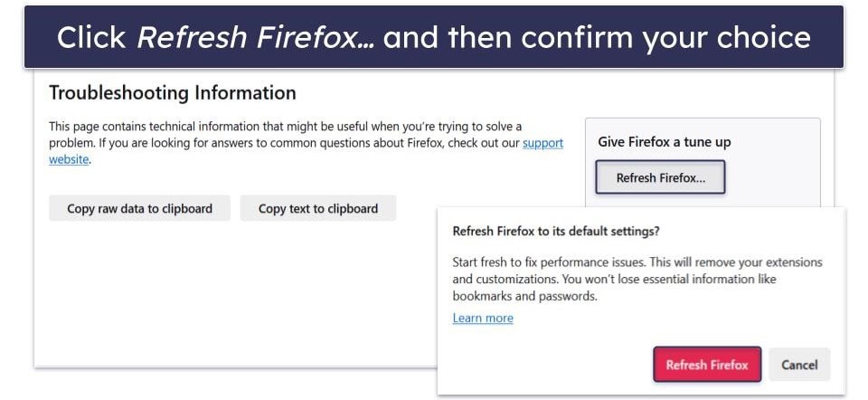Click the 'Give Firefox a tune up' heading
This screenshot has width=868, height=400.
(x=665, y=142)
